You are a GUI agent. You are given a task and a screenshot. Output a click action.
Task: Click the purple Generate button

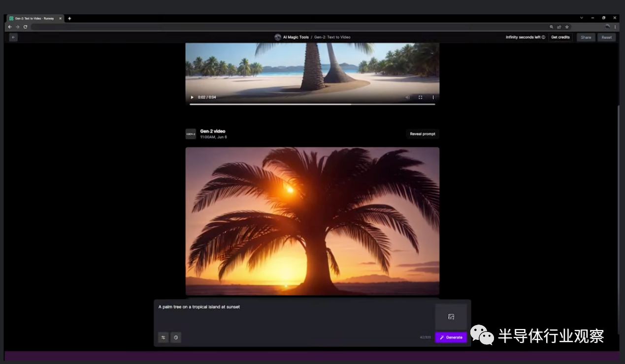click(x=451, y=337)
